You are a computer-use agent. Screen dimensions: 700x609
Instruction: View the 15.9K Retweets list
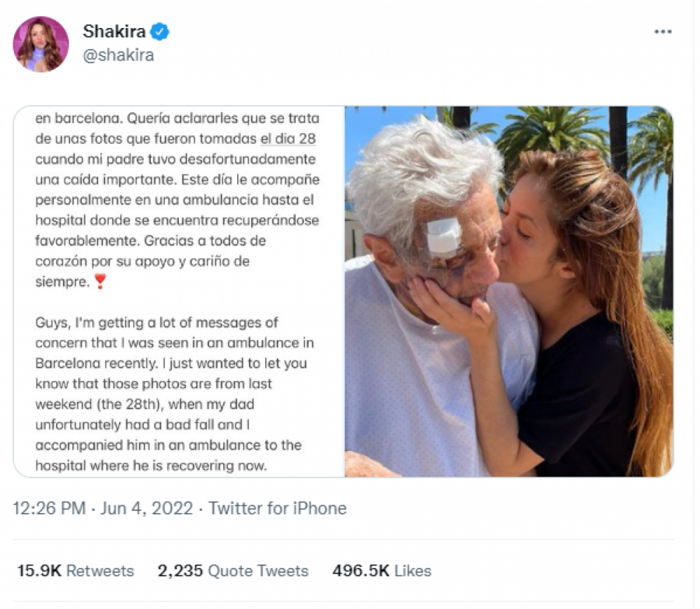point(75,570)
